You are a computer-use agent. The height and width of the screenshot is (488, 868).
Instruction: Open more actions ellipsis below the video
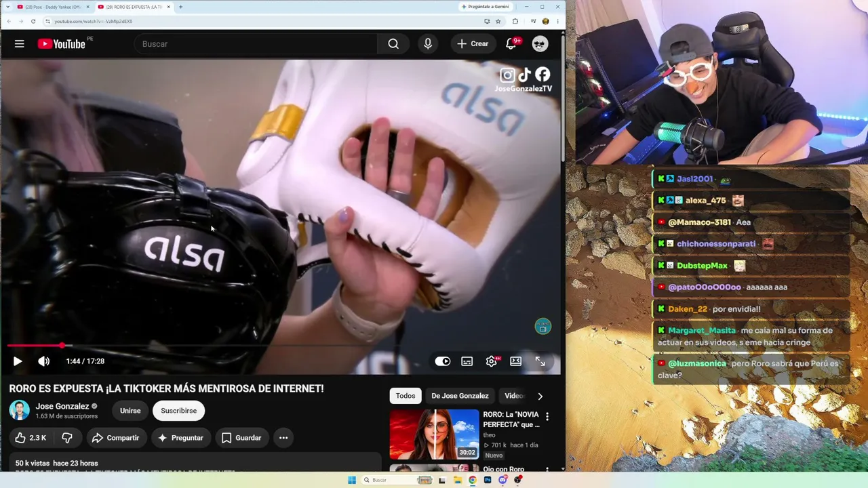tap(283, 438)
